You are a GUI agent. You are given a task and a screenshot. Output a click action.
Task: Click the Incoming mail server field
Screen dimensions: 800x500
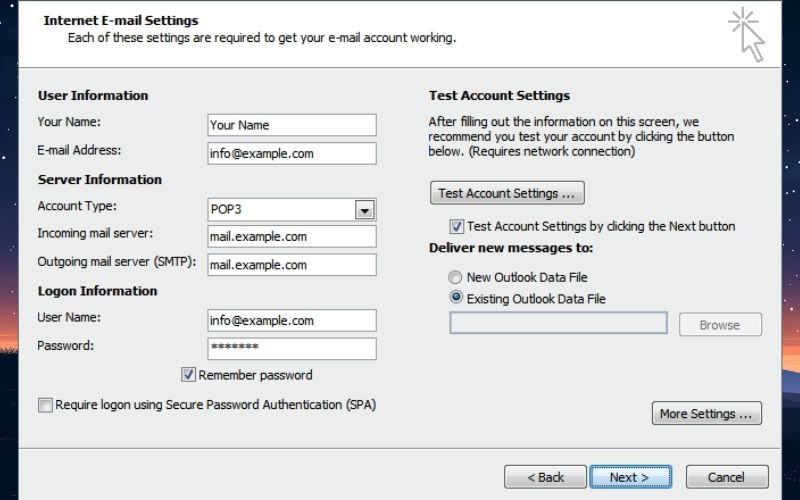[x=291, y=237]
